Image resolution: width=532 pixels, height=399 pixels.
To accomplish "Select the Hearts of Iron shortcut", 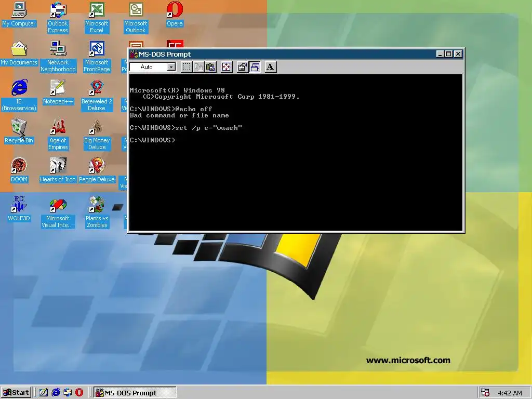I will click(x=58, y=170).
